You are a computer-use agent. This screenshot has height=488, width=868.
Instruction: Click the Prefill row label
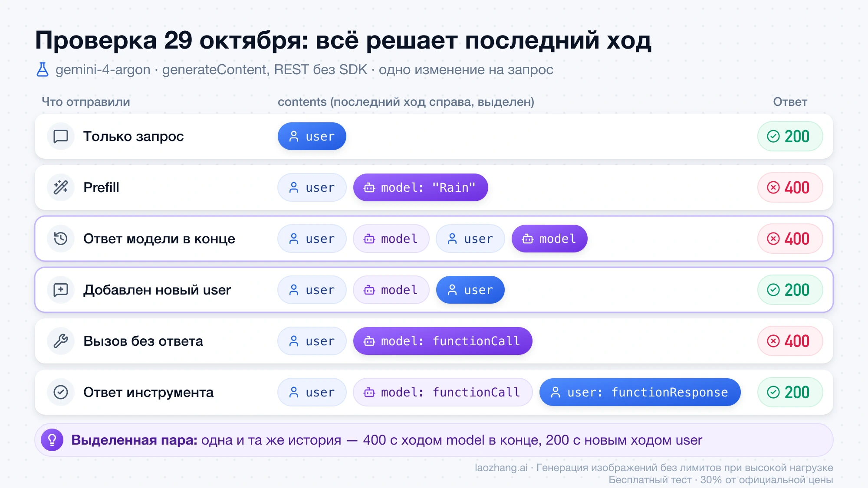click(x=101, y=187)
